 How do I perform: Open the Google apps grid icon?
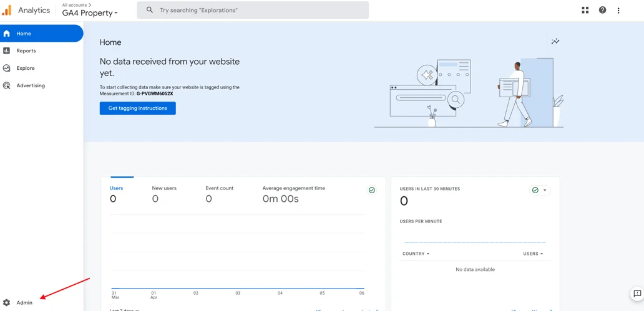(x=585, y=10)
